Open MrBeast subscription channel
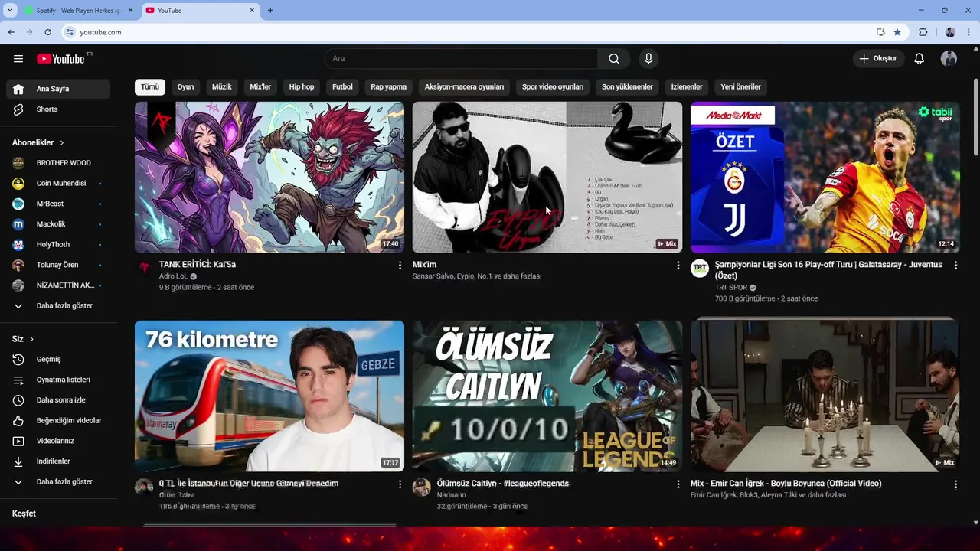Viewport: 980px width, 551px height. coord(58,204)
